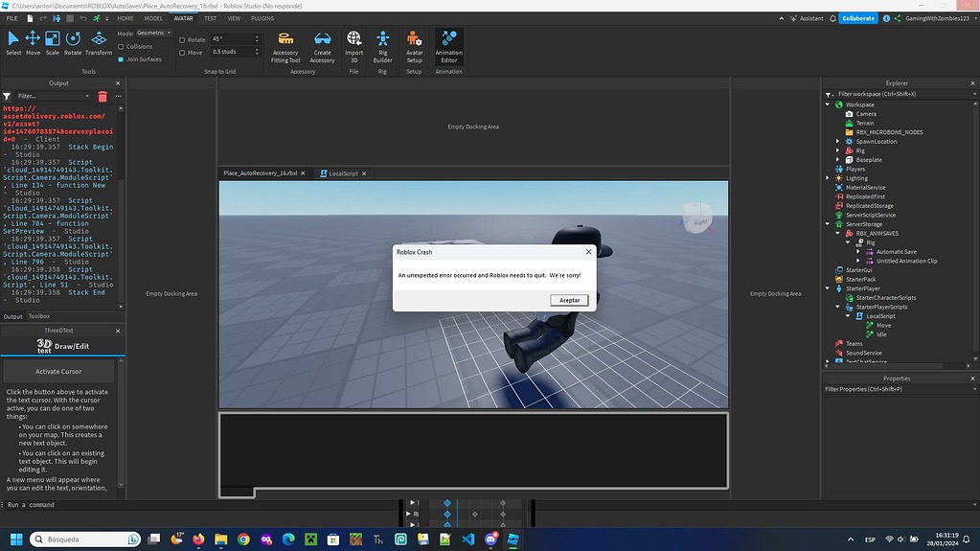
Task: Click Aceptar in the Roblox Crash dialog
Action: [x=569, y=300]
